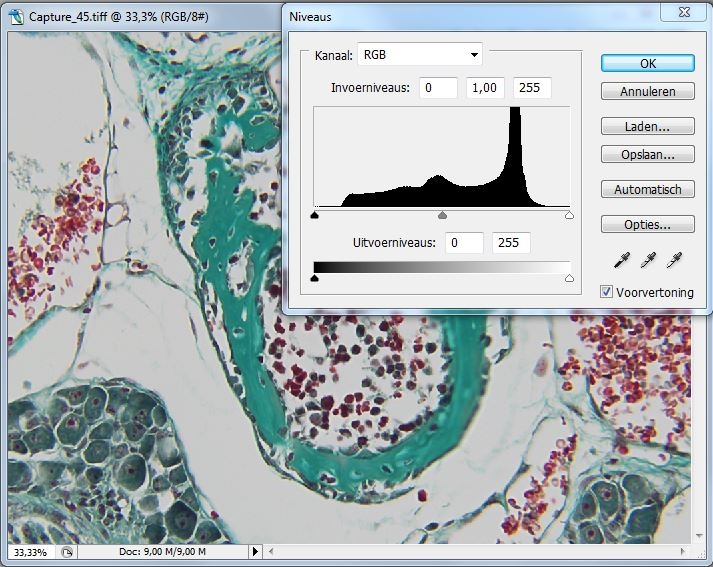Click the Capture_45.tiff document icon in title bar
713x567 pixels.
click(x=16, y=17)
